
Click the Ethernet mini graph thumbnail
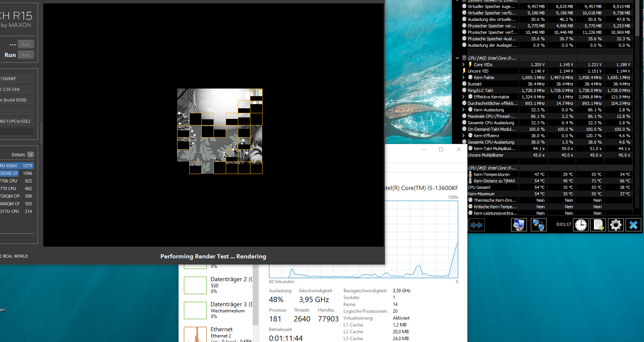coord(195,334)
